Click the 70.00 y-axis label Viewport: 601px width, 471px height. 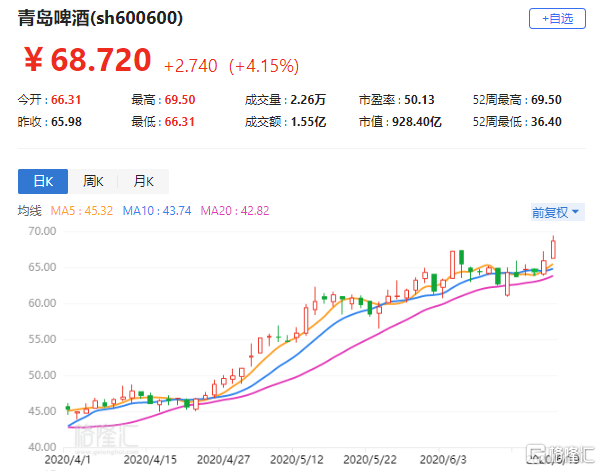click(x=42, y=231)
